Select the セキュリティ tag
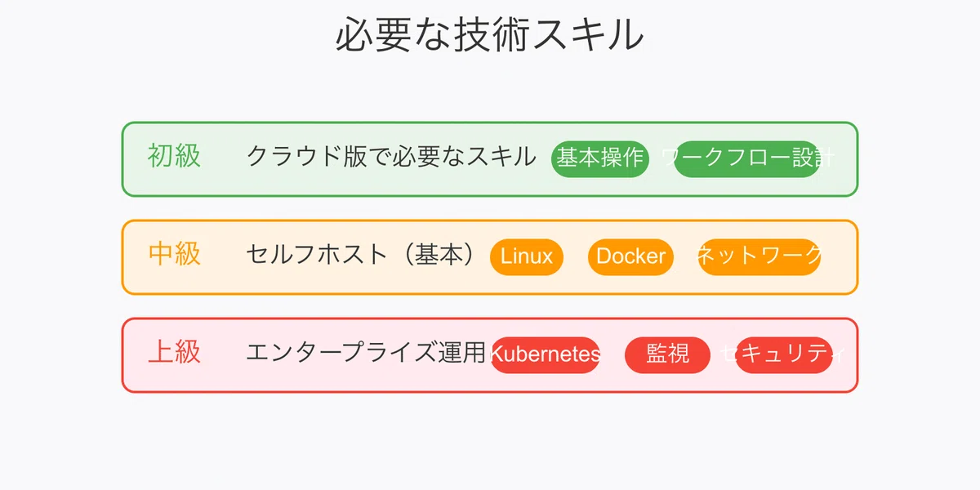The image size is (980, 490). tap(784, 354)
